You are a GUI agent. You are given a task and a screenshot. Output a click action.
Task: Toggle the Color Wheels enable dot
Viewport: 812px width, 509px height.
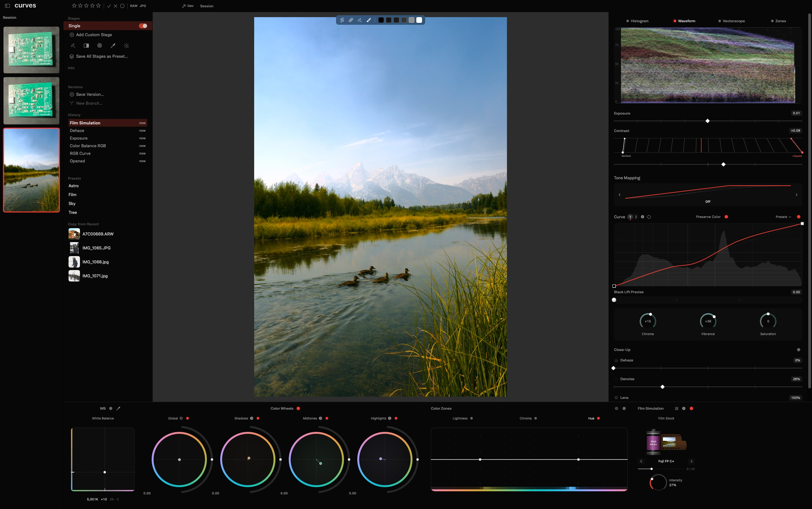pyautogui.click(x=298, y=408)
